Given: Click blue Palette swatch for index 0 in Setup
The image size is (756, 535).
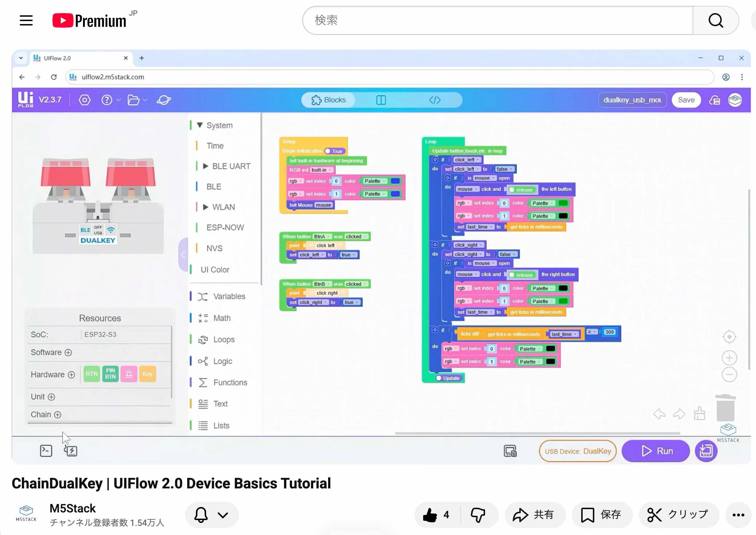Looking at the screenshot, I should (395, 181).
